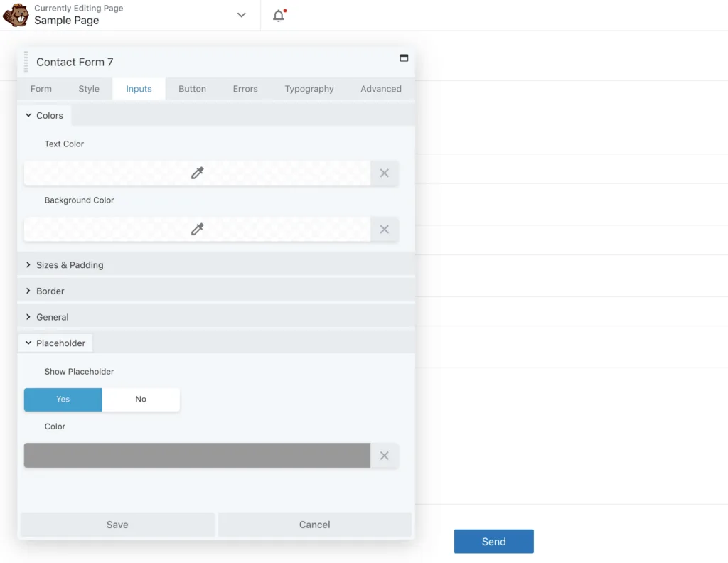The height and width of the screenshot is (563, 728).
Task: Expand the Border section
Action: pyautogui.click(x=216, y=291)
